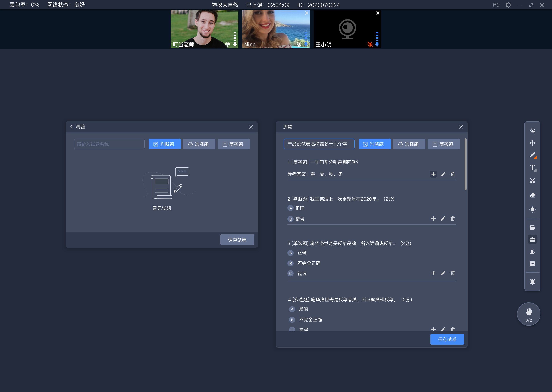Toggle 正确 radio button in question 2
Image resolution: width=552 pixels, height=392 pixels.
(x=290, y=208)
